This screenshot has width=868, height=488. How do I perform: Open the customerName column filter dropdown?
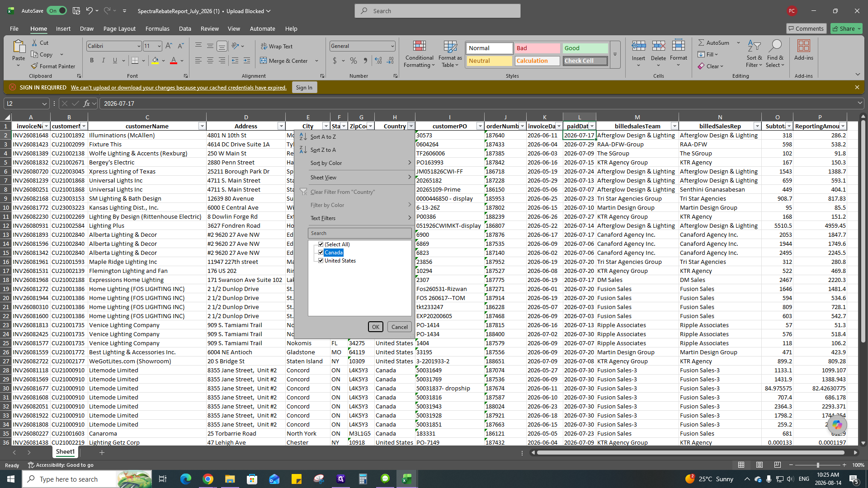coord(202,126)
